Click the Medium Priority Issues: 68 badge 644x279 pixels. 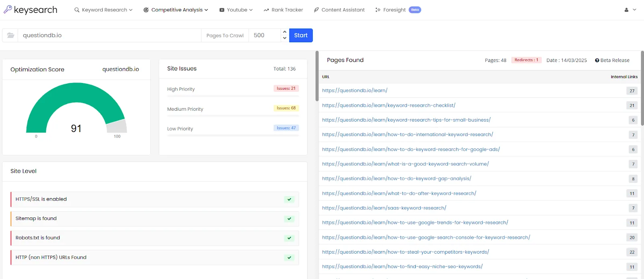click(286, 108)
